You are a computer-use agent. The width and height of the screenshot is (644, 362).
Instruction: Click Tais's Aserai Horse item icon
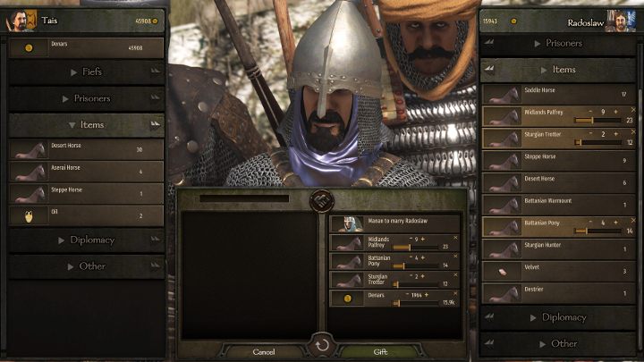(30, 172)
